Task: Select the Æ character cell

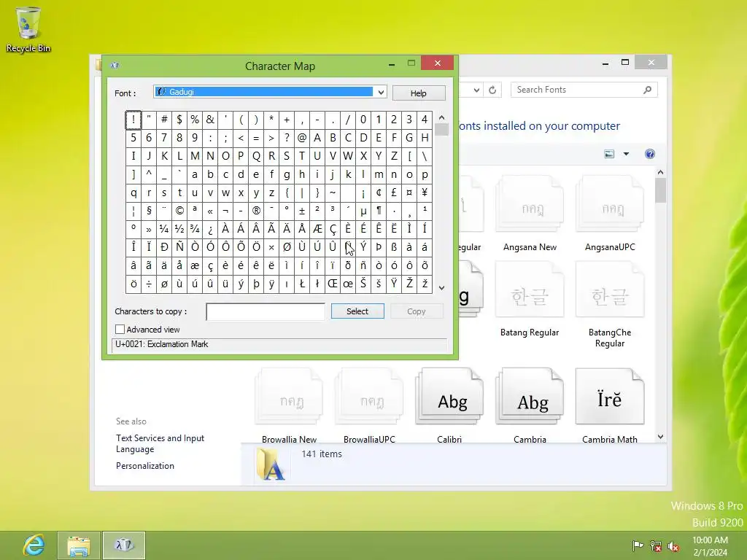Action: pos(317,229)
